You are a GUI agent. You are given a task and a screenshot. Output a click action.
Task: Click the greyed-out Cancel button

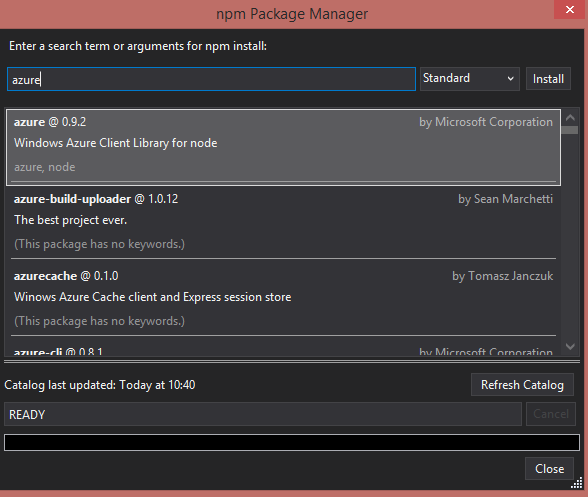(x=550, y=414)
